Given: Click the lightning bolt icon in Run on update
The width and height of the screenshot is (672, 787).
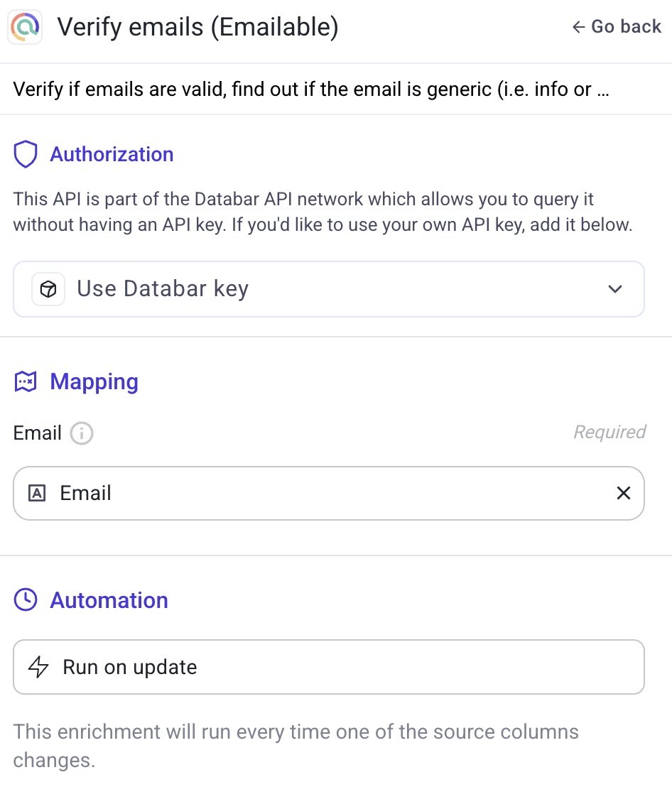Looking at the screenshot, I should click(40, 666).
